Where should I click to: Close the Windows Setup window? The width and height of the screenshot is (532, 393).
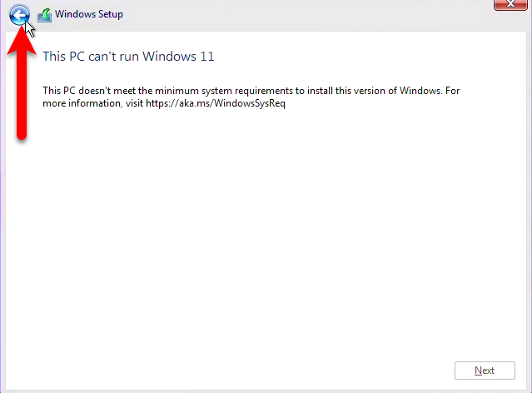click(510, 4)
